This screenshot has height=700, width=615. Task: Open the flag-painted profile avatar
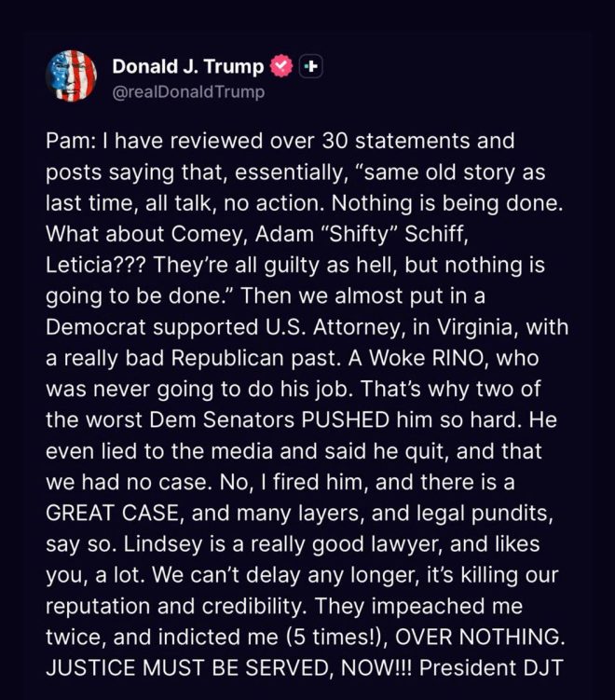72,75
